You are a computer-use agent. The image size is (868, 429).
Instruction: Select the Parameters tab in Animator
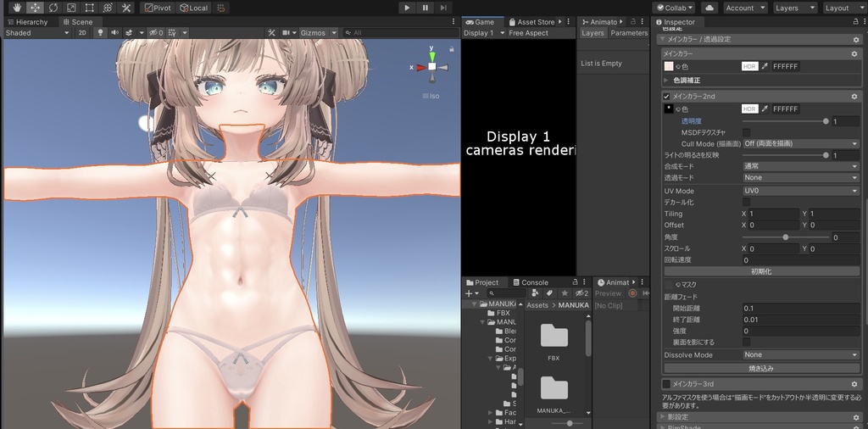pos(629,33)
